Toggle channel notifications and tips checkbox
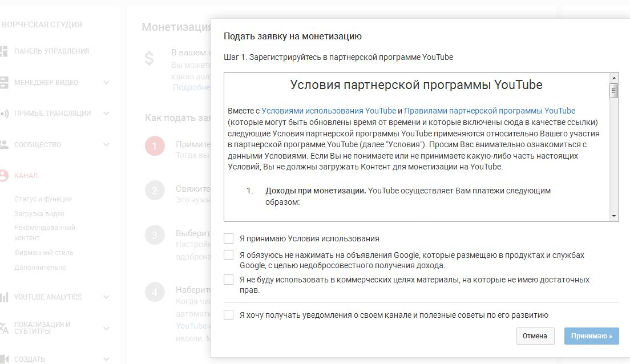Screen dimensions: 630x364 coord(229,315)
